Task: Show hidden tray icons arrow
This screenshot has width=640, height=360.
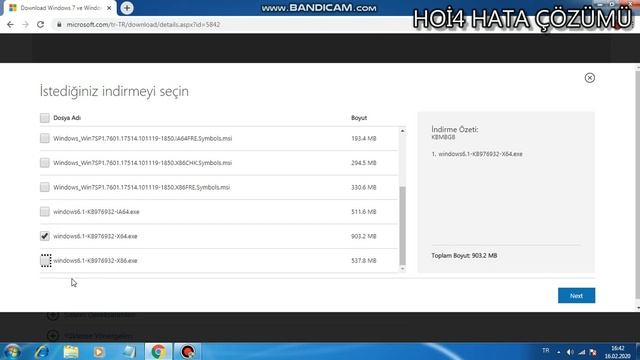Action: (559, 352)
